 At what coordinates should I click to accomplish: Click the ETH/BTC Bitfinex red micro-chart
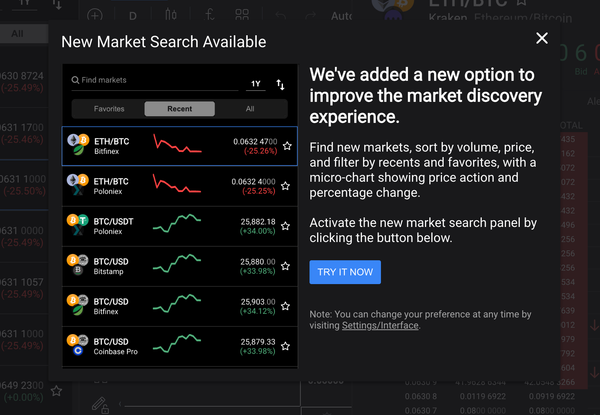177,143
